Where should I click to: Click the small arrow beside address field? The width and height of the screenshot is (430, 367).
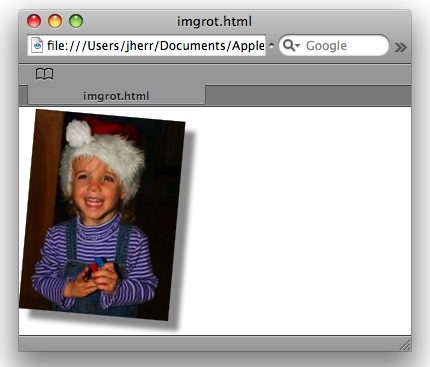[x=271, y=45]
